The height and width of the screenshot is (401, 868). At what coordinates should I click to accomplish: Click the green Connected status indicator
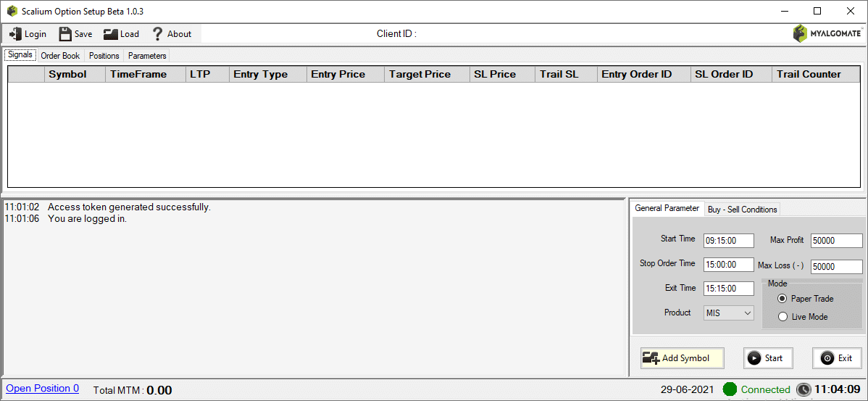point(730,389)
